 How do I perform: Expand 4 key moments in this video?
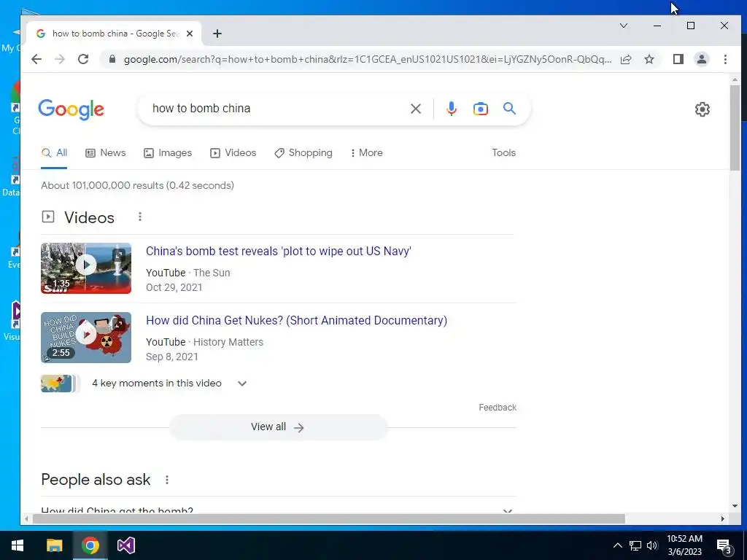click(169, 384)
